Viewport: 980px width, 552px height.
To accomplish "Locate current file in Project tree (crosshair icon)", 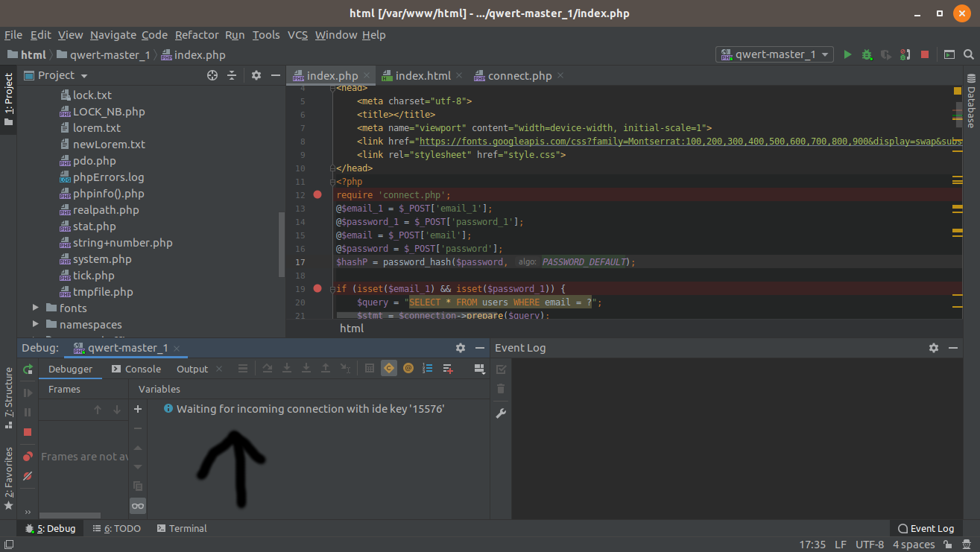I will tap(212, 75).
